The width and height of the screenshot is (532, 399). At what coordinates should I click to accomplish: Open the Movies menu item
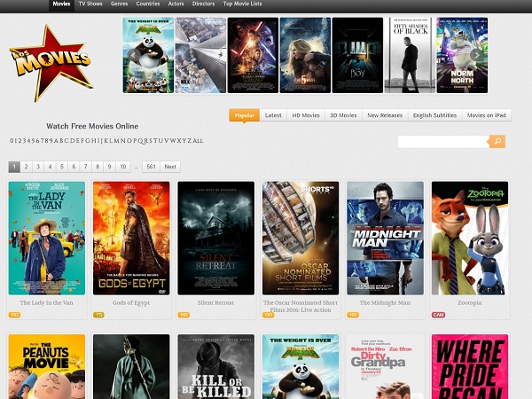(61, 4)
